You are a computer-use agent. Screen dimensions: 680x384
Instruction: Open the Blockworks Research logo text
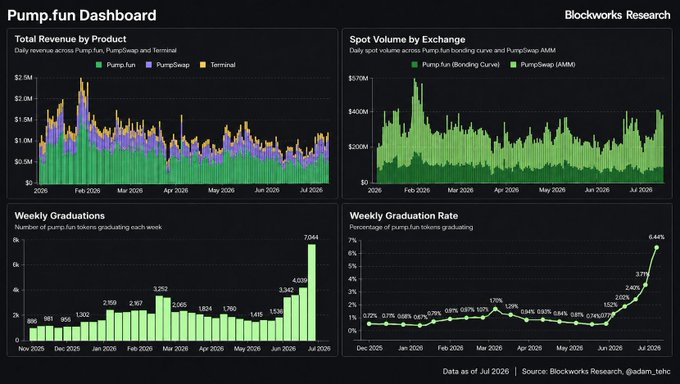click(x=618, y=15)
